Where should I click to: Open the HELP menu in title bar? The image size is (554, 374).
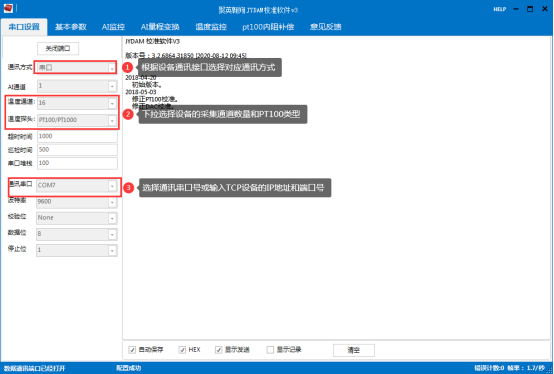500,9
